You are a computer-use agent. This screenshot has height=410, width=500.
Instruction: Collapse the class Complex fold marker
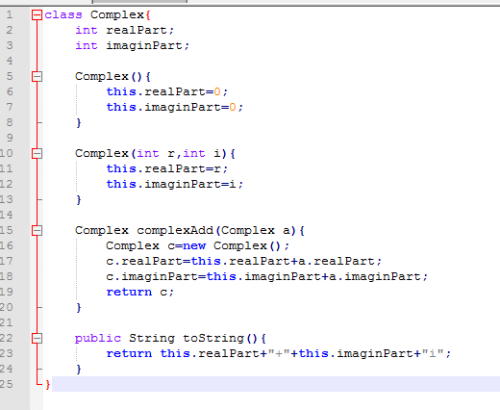point(37,15)
